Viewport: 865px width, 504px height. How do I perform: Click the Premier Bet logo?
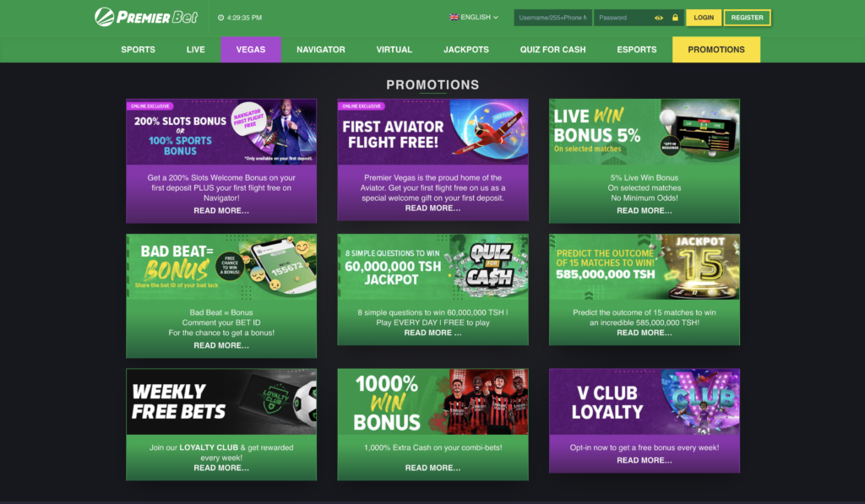pos(145,17)
